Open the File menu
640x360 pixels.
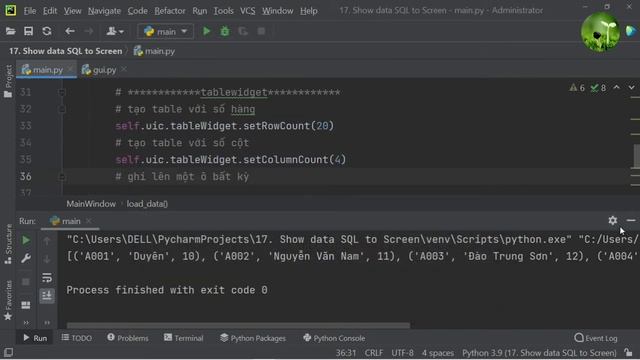tap(29, 11)
